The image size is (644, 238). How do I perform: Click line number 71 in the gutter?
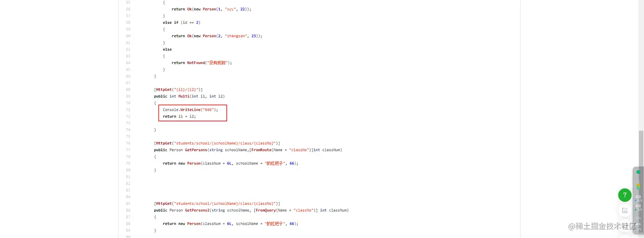[x=128, y=109]
